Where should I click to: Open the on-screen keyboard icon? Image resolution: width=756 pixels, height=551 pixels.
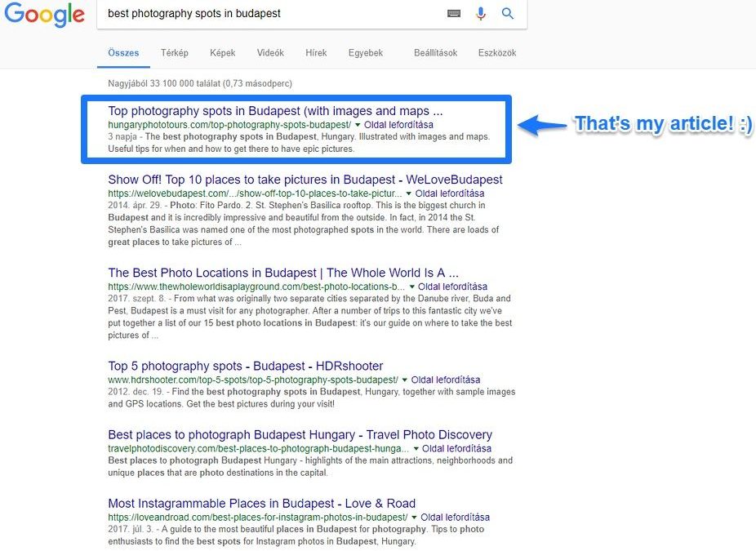[x=454, y=14]
